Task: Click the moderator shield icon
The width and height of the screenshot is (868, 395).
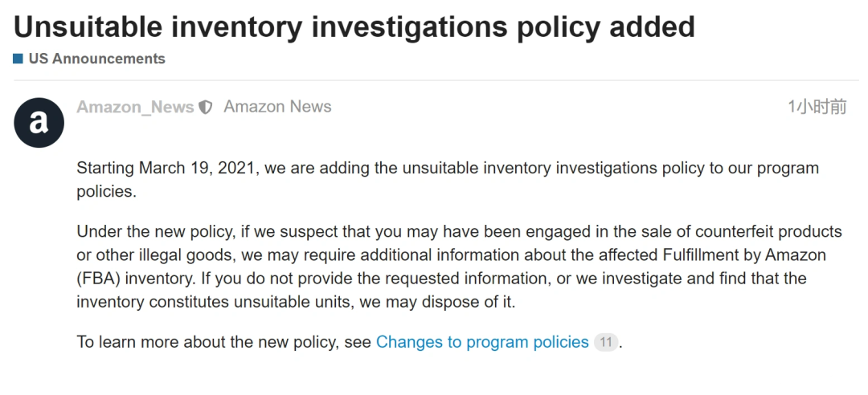Action: click(206, 107)
